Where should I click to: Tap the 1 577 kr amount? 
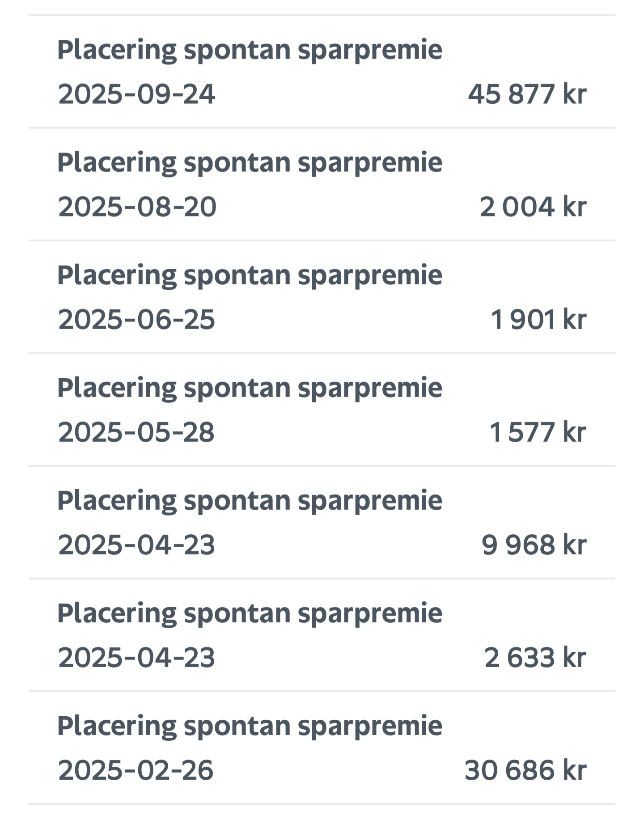pos(538,432)
